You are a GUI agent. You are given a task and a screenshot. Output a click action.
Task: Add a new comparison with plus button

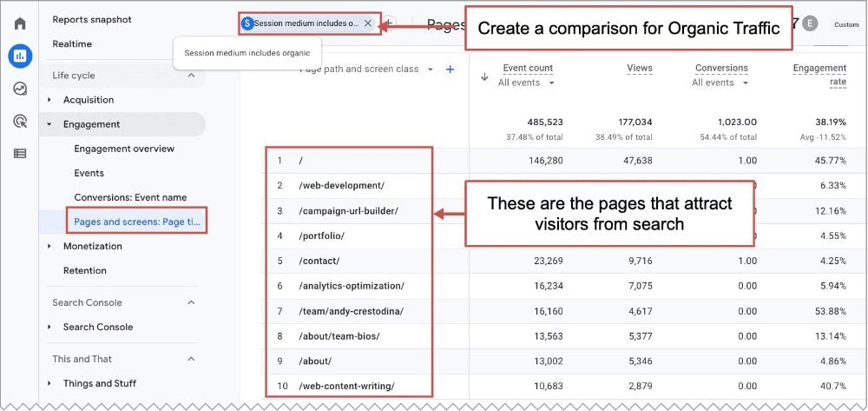point(389,23)
